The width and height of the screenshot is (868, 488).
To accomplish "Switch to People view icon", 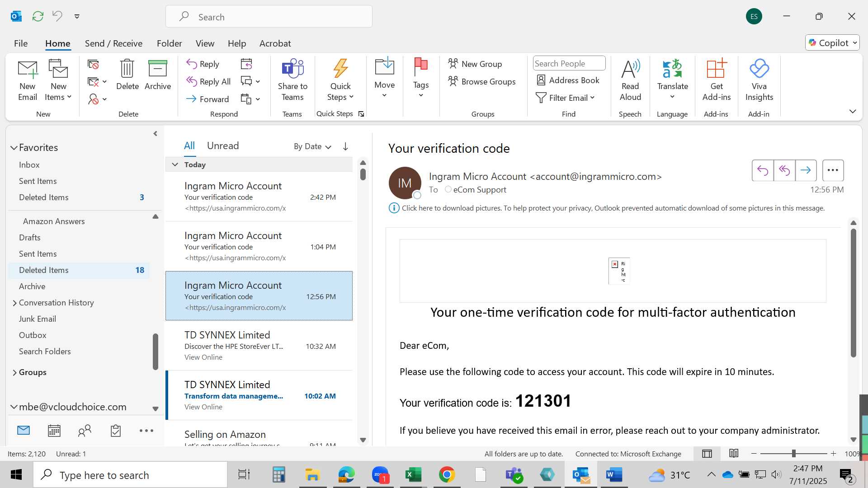I will pyautogui.click(x=85, y=431).
